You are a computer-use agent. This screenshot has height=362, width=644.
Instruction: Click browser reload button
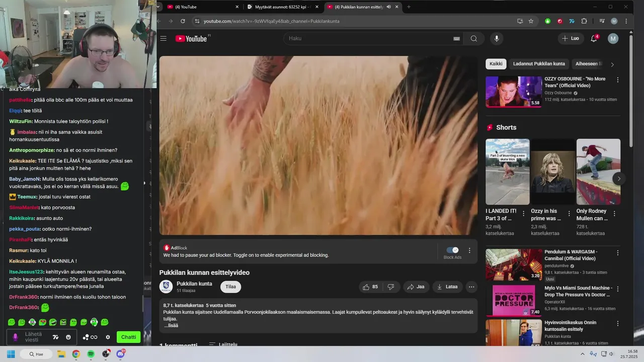click(183, 21)
